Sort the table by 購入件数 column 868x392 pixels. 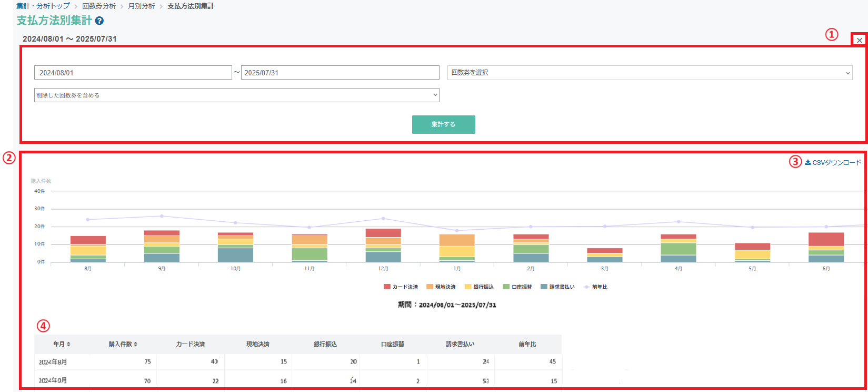click(x=123, y=344)
